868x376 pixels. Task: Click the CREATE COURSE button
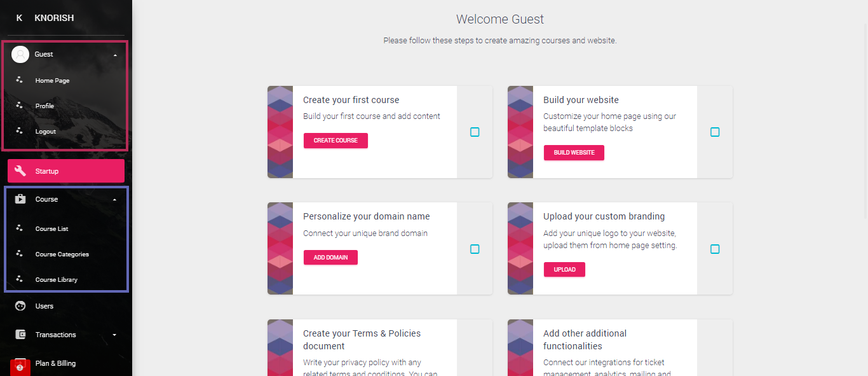coord(336,141)
